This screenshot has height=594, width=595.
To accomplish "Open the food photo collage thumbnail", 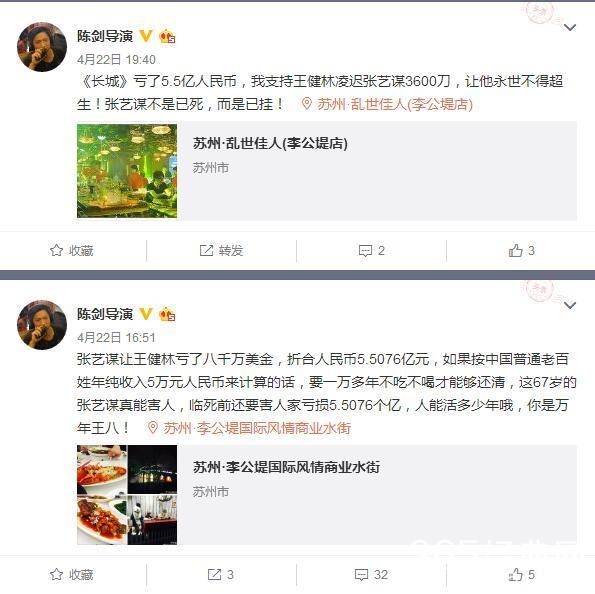I will point(127,495).
